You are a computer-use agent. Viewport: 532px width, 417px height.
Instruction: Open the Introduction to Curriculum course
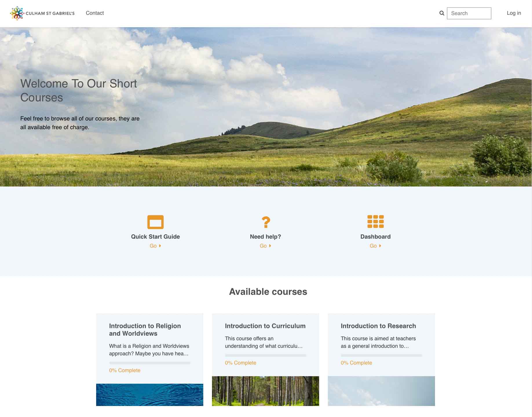tap(265, 326)
